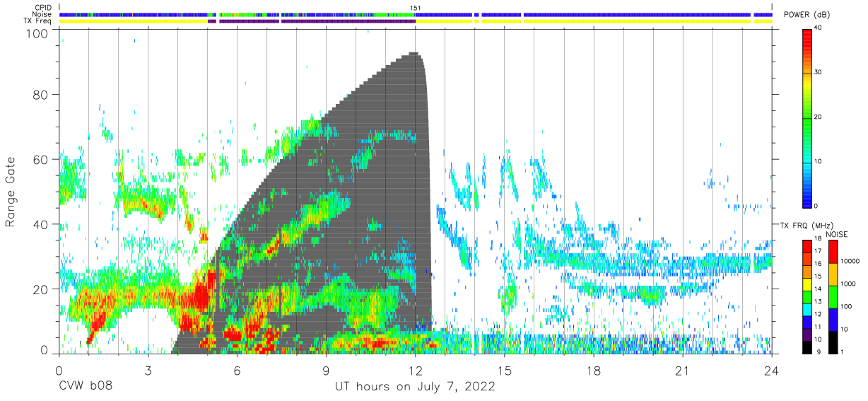The image size is (868, 401).
Task: Click y-axis tick label '60'
Action: [x=40, y=160]
